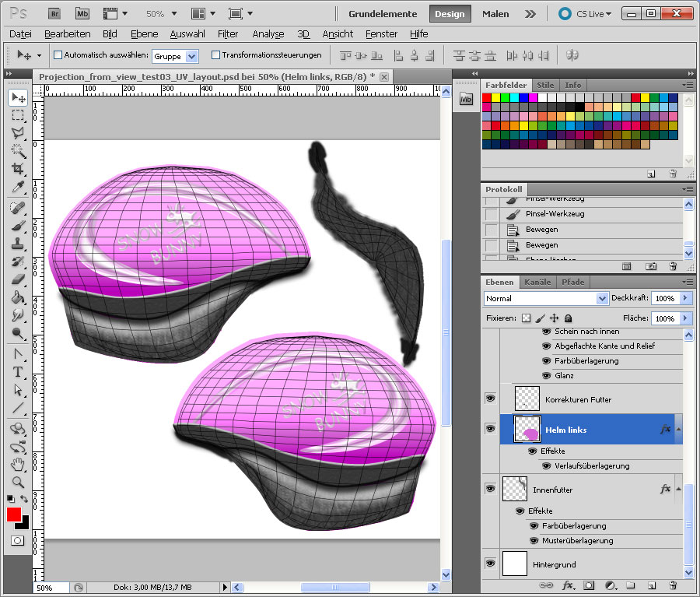700x597 pixels.
Task: Hide the 'Korrekturen Futter' layer
Action: tap(490, 399)
